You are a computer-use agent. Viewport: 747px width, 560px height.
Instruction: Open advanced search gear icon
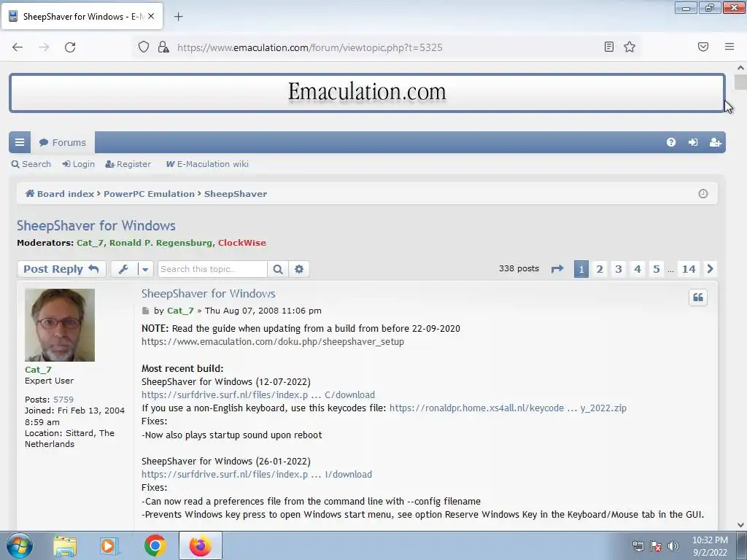(298, 269)
